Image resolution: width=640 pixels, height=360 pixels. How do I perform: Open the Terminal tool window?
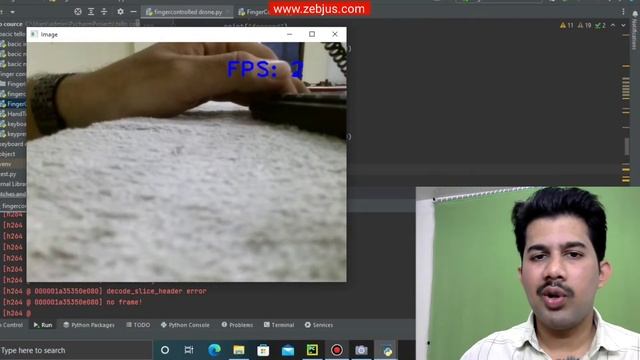(279, 325)
